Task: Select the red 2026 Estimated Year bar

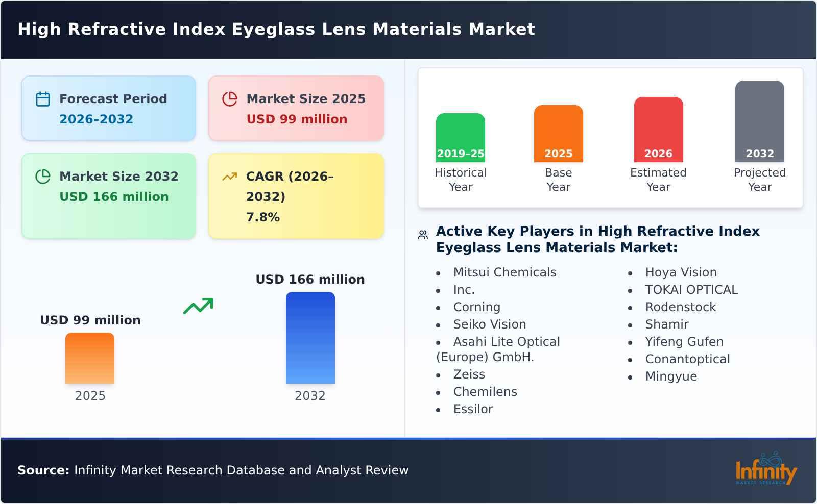Action: coord(658,129)
